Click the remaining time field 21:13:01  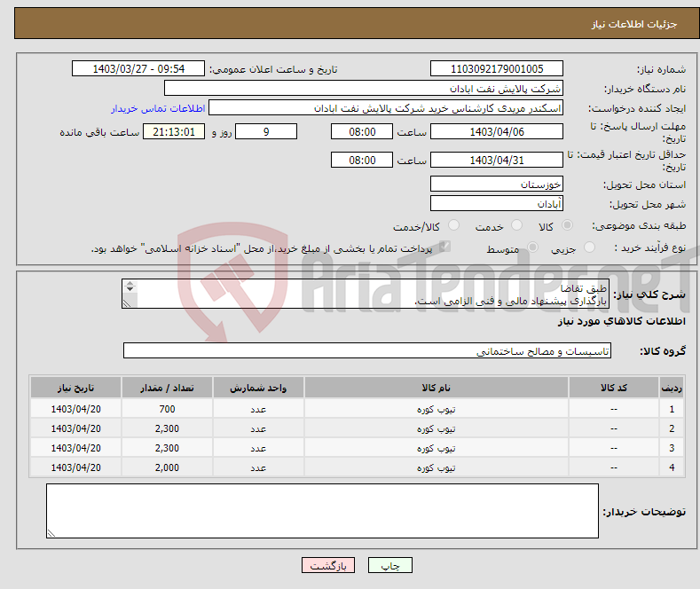tap(174, 131)
